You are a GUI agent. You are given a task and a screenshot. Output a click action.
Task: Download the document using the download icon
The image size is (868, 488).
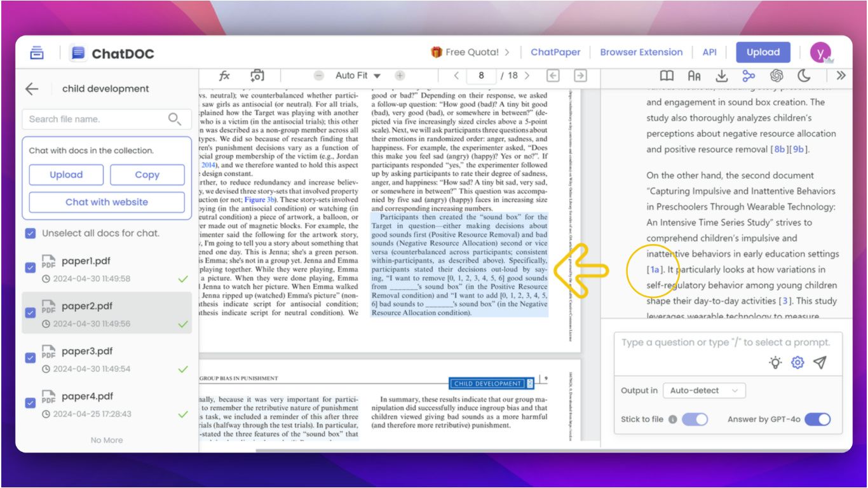[x=721, y=76]
